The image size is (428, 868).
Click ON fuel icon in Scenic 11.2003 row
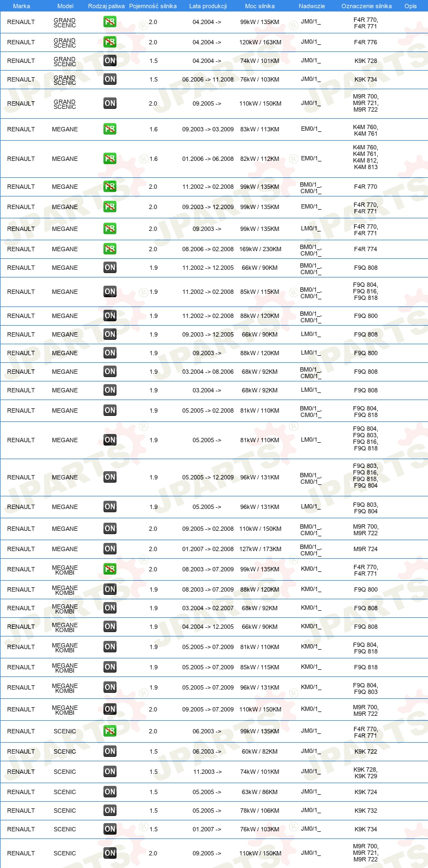[109, 772]
